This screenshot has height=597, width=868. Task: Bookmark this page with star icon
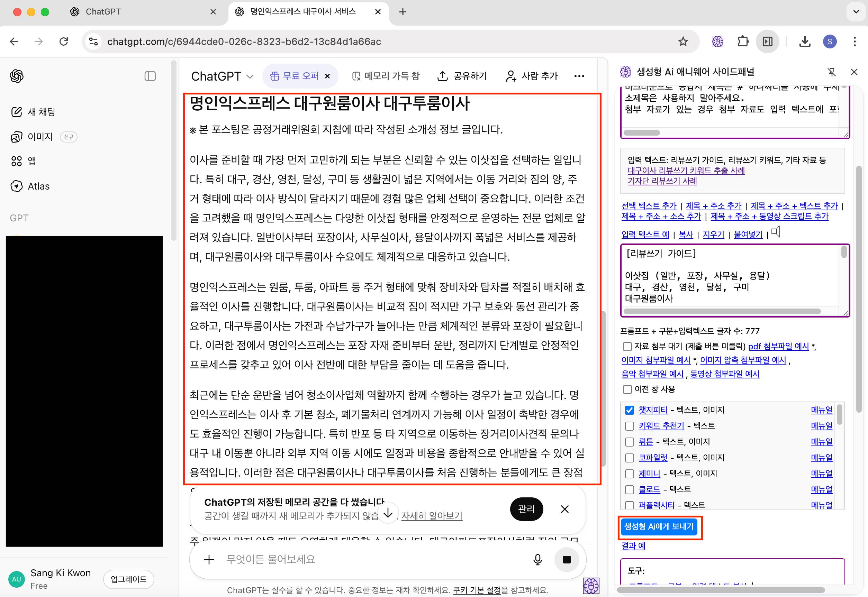pyautogui.click(x=683, y=42)
